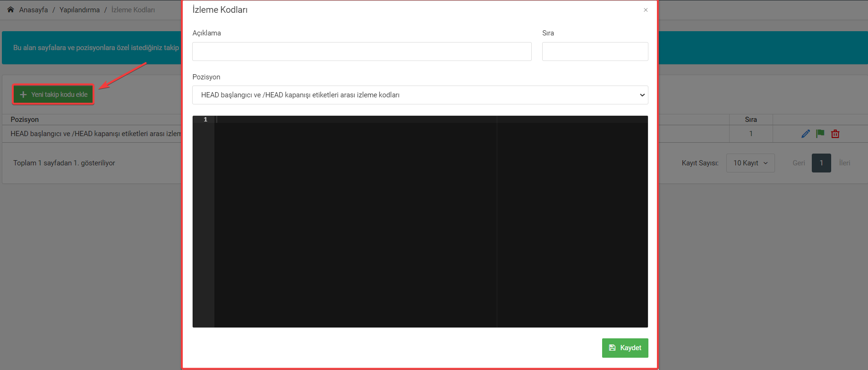Screen dimensions: 868x370
Task: Select the HEAD başlangıcı row text
Action: tap(96, 134)
